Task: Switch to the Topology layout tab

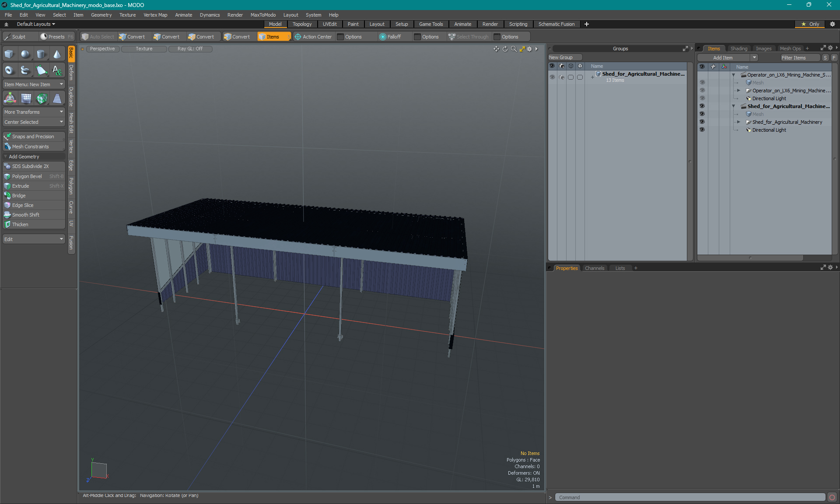Action: 302,24
